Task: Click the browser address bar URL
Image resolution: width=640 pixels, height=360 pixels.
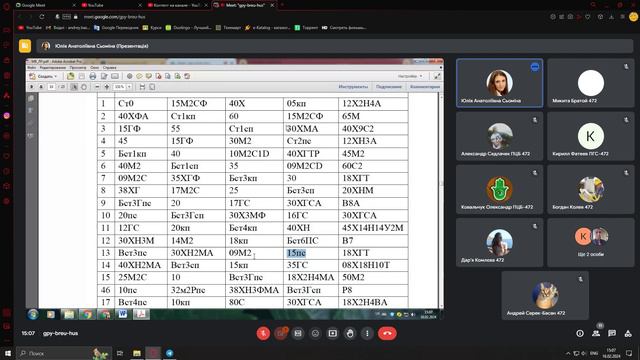Action: coord(114,17)
